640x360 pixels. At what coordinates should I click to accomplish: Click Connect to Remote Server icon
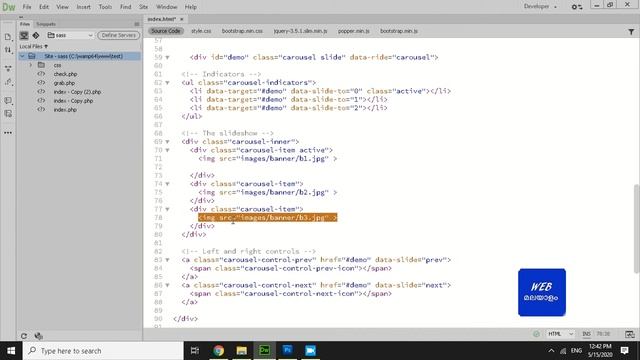pos(24,36)
